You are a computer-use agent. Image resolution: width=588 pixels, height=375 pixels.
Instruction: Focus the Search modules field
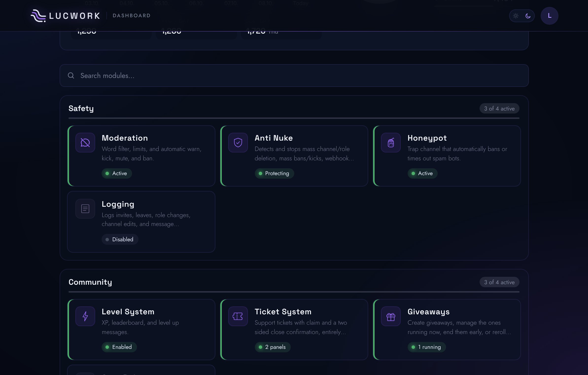coord(294,75)
